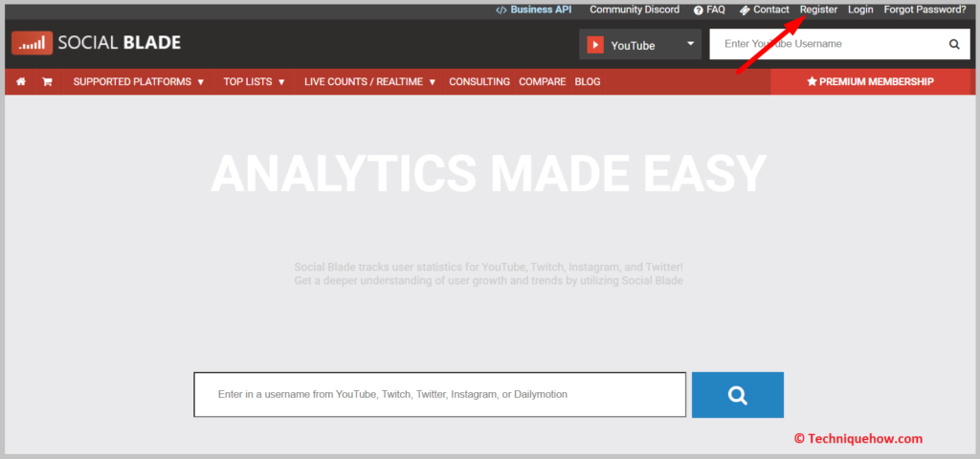The width and height of the screenshot is (980, 459).
Task: Open the Blog page
Action: pos(588,82)
